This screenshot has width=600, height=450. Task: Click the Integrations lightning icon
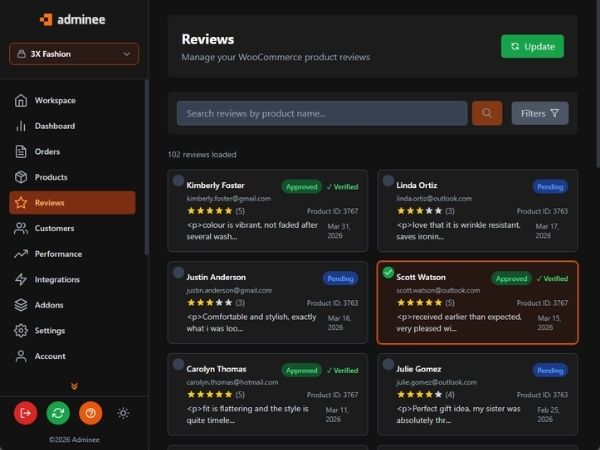click(21, 280)
